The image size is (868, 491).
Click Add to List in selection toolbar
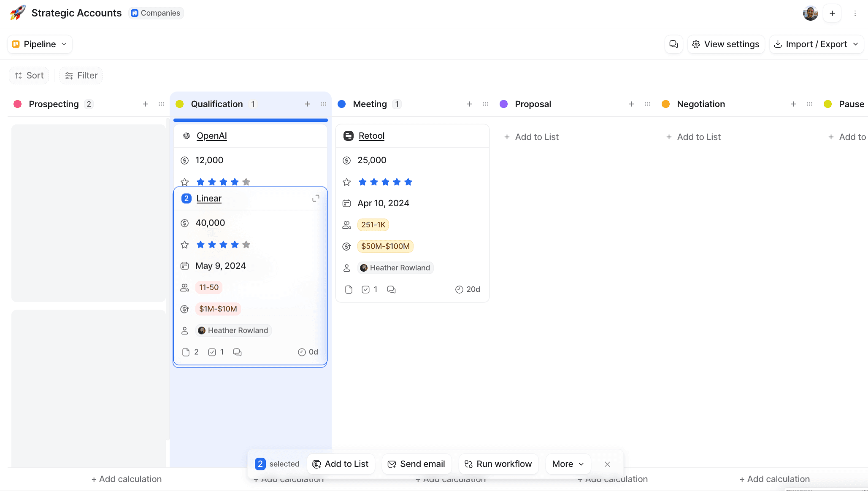341,464
